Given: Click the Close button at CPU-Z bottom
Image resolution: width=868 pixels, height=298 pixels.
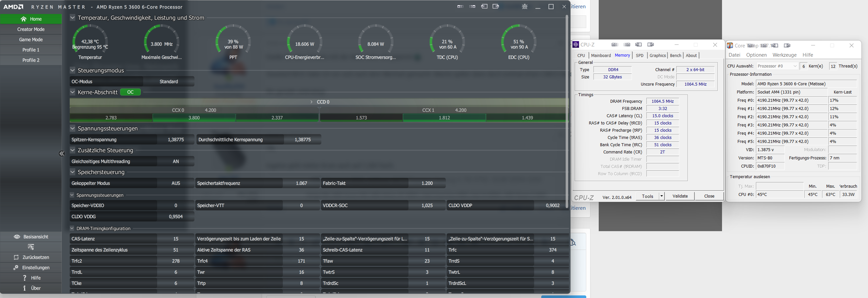Looking at the screenshot, I should pos(709,196).
